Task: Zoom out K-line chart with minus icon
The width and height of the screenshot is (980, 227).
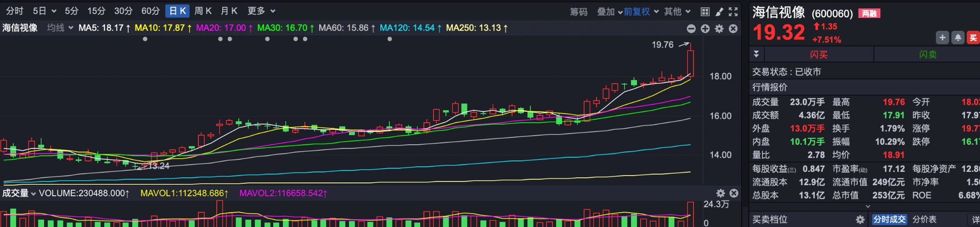Action: 691,28
